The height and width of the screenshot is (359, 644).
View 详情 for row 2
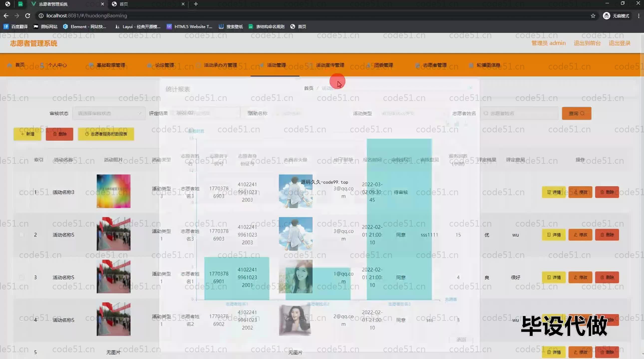(x=554, y=235)
